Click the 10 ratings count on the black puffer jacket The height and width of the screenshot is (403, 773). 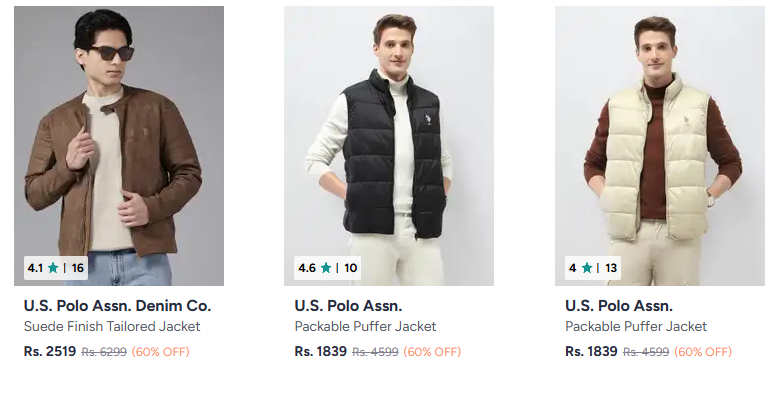[x=350, y=268]
